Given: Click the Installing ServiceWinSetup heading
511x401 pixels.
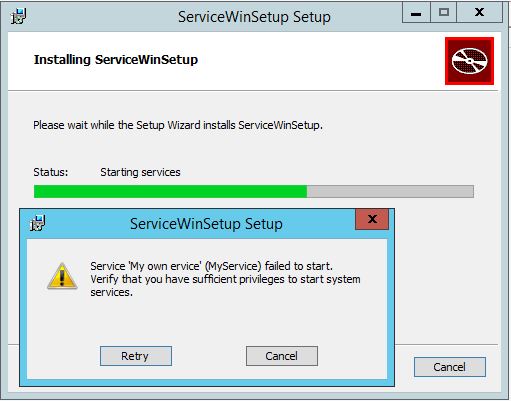Looking at the screenshot, I should [116, 60].
